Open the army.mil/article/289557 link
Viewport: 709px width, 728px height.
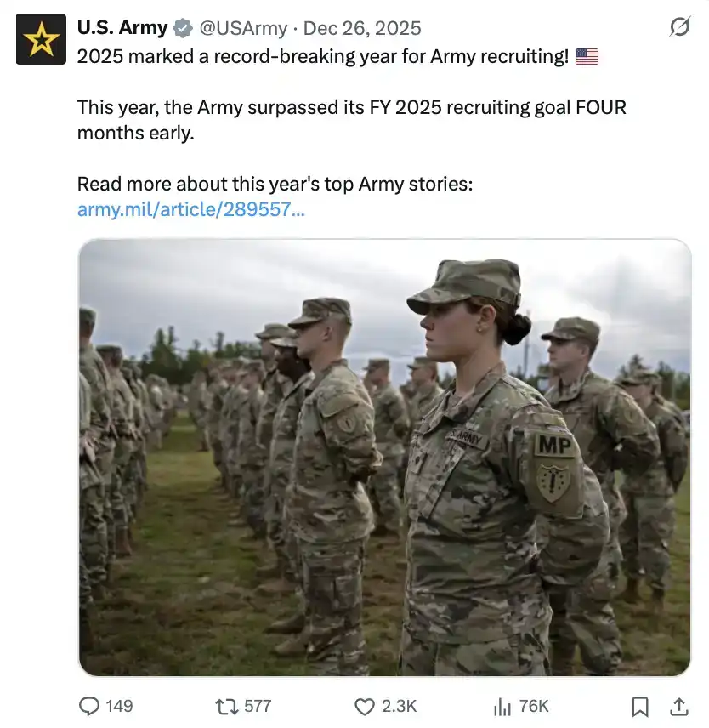click(x=190, y=210)
